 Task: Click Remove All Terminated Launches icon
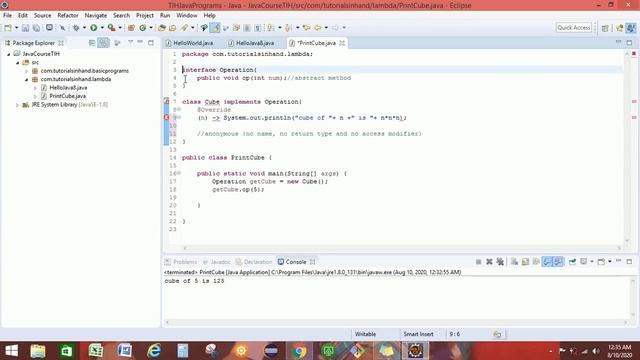coord(500,262)
